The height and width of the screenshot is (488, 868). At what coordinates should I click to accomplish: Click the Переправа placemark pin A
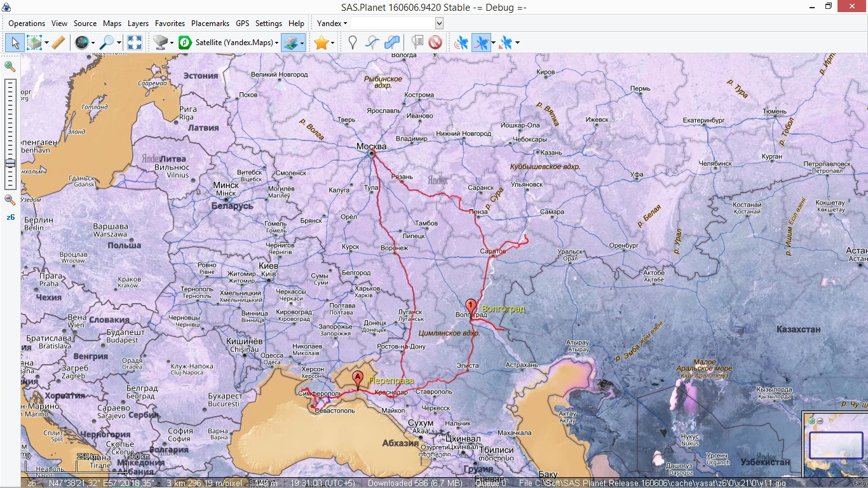[x=358, y=379]
